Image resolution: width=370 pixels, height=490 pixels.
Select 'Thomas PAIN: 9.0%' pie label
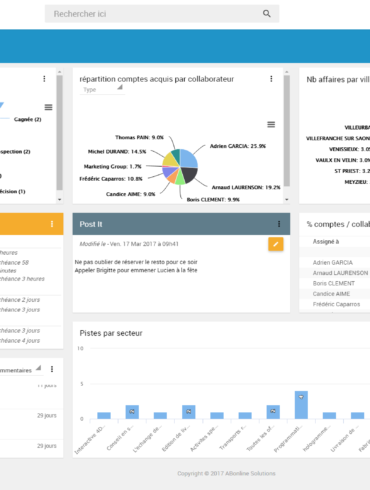(x=139, y=137)
